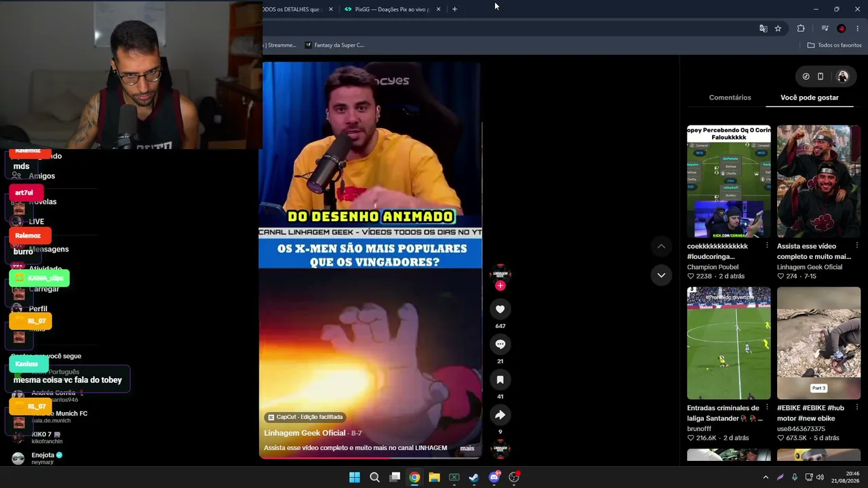Go to the previous video arrow
Viewport: 868px width, 488px height.
click(x=661, y=246)
